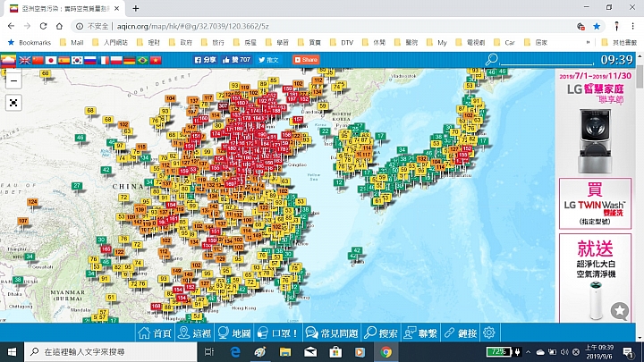The width and height of the screenshot is (644, 362).
Task: Click the orange Share button
Action: [x=306, y=60]
